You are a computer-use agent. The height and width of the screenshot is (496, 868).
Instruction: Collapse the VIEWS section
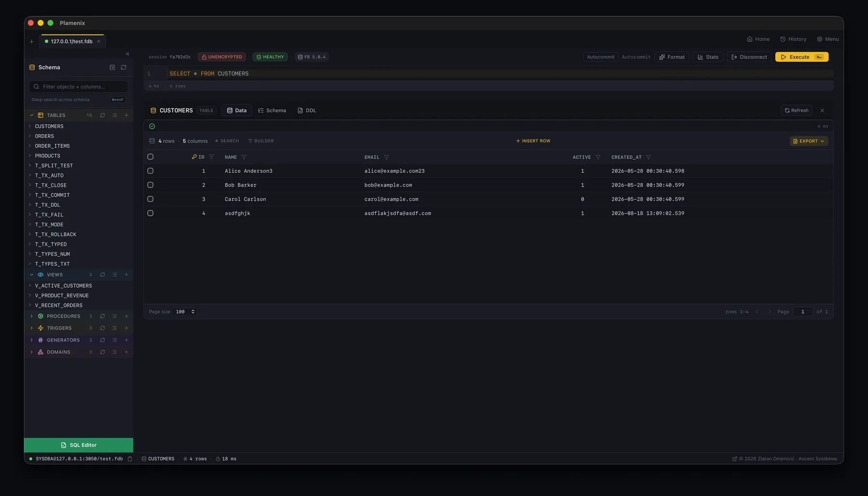click(32, 275)
